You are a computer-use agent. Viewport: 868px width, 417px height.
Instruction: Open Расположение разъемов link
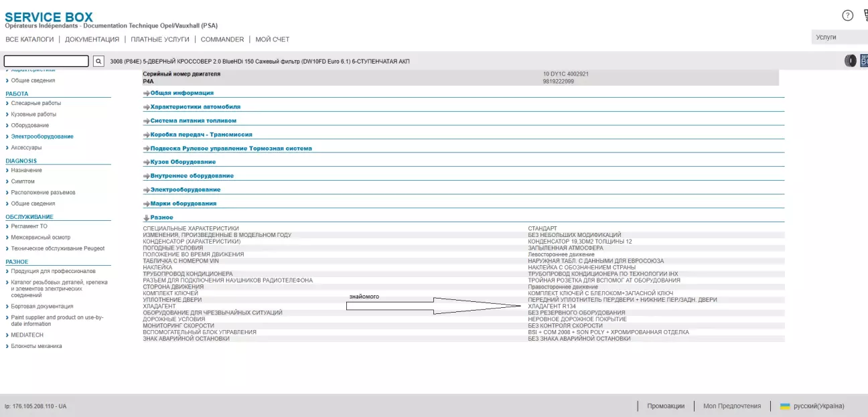[43, 192]
